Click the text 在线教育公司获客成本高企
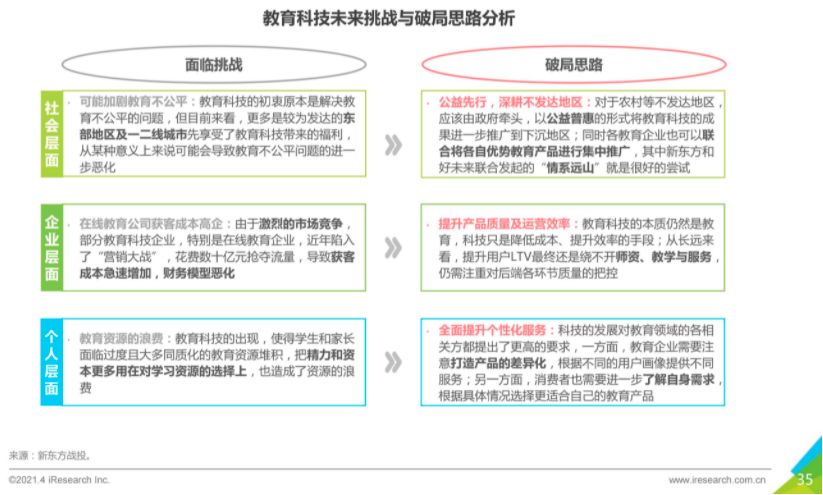This screenshot has height=495, width=823. (152, 224)
